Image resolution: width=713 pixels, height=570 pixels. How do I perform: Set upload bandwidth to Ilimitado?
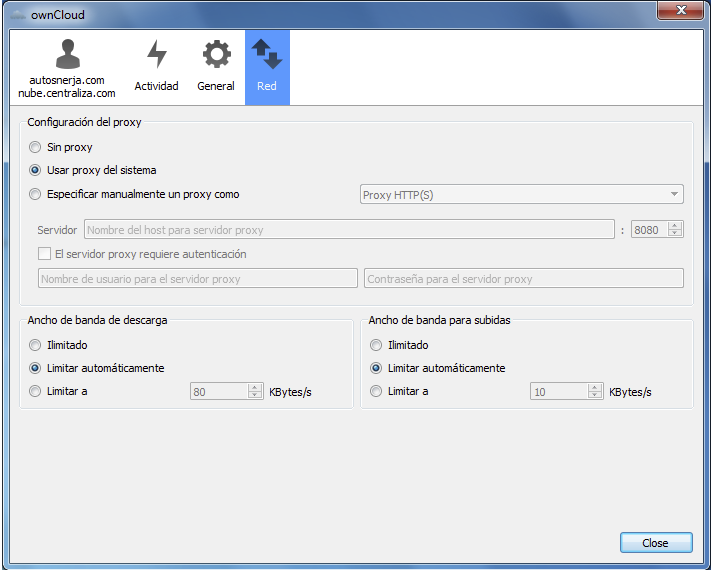(x=376, y=345)
